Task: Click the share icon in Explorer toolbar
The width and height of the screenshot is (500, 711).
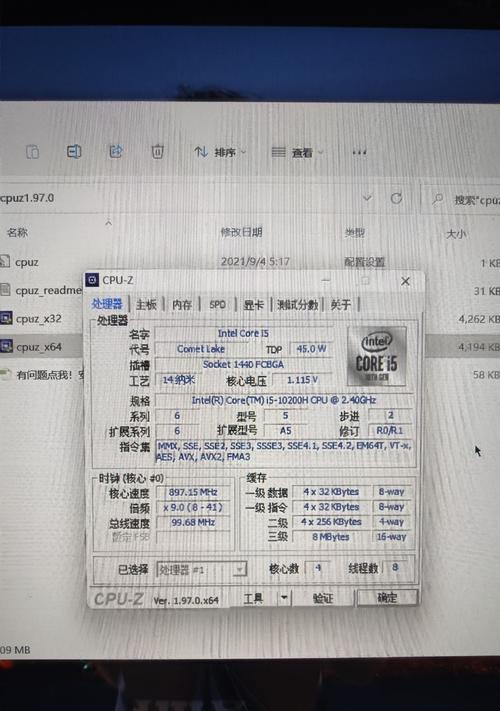Action: point(116,151)
